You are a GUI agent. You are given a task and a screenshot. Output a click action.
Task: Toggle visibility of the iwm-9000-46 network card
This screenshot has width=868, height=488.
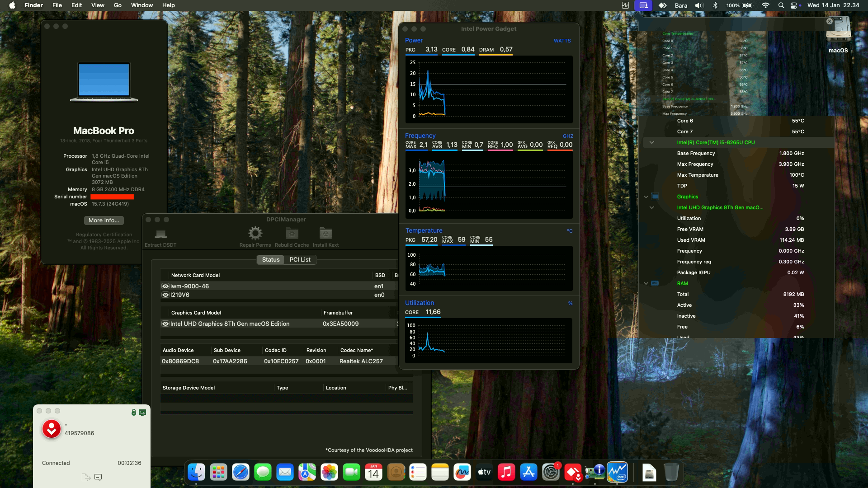165,286
